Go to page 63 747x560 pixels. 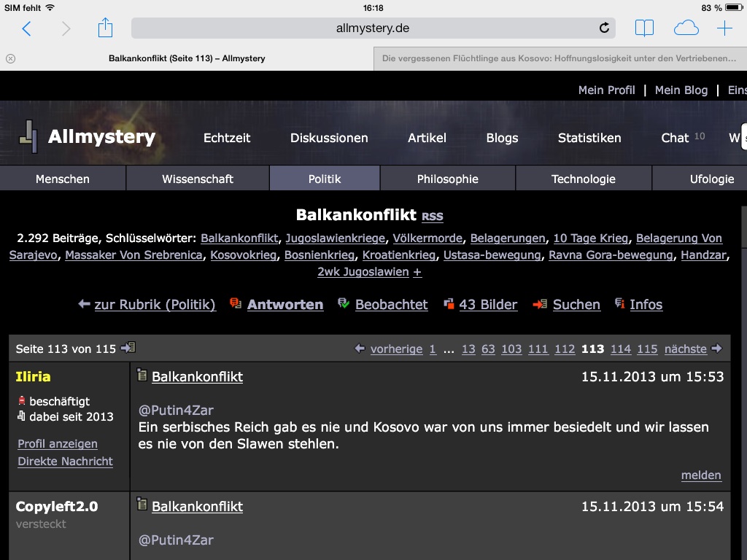pos(488,349)
